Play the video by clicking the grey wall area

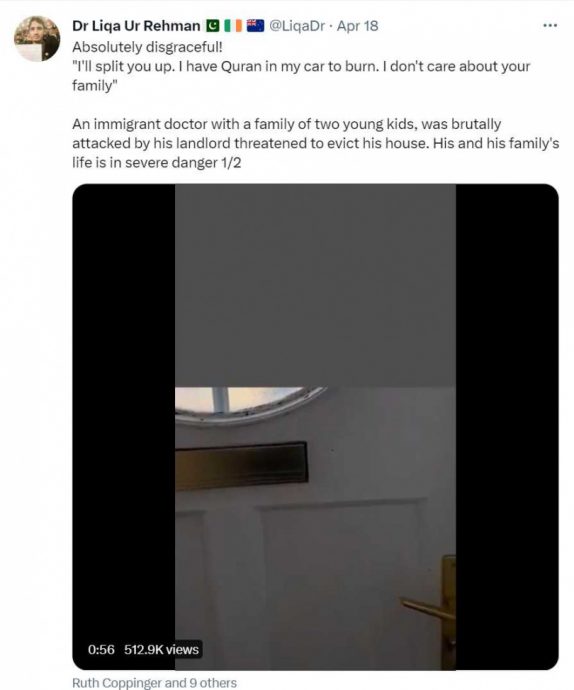click(x=315, y=285)
